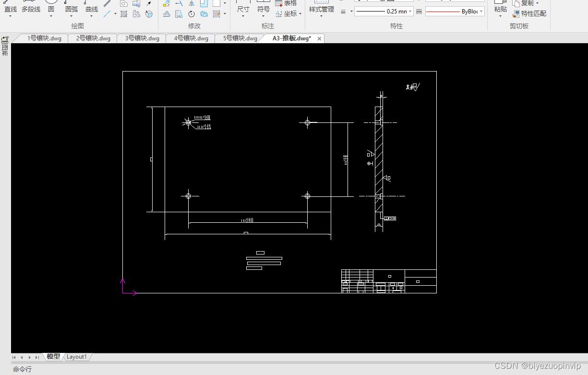Open the Curve (曲线) dropdown arrow
The image size is (588, 375).
[x=92, y=16]
